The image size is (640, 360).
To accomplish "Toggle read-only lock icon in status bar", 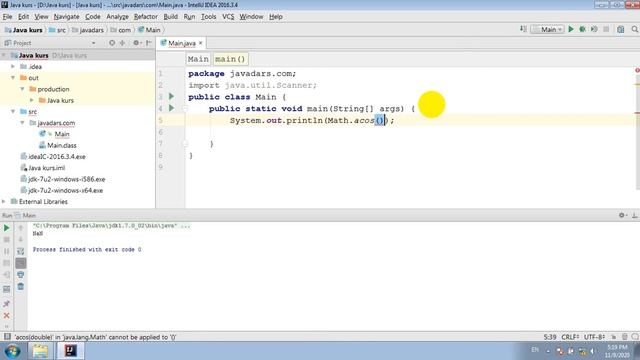I will click(613, 337).
